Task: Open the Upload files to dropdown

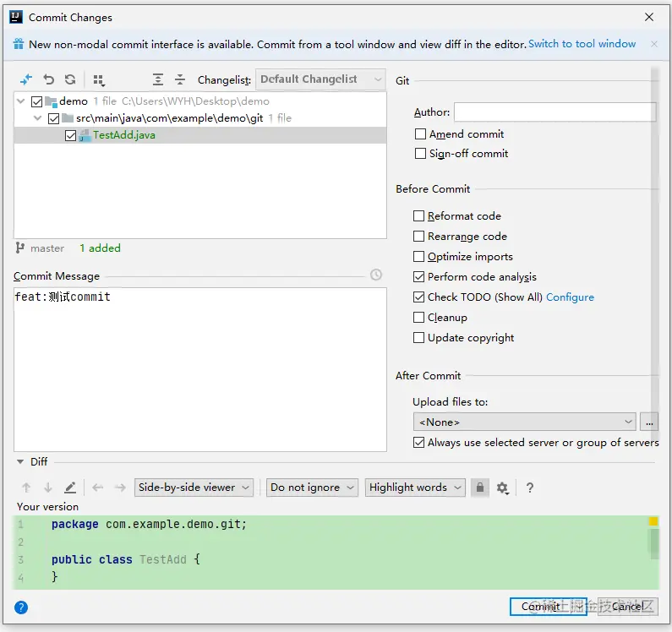Action: coord(524,422)
